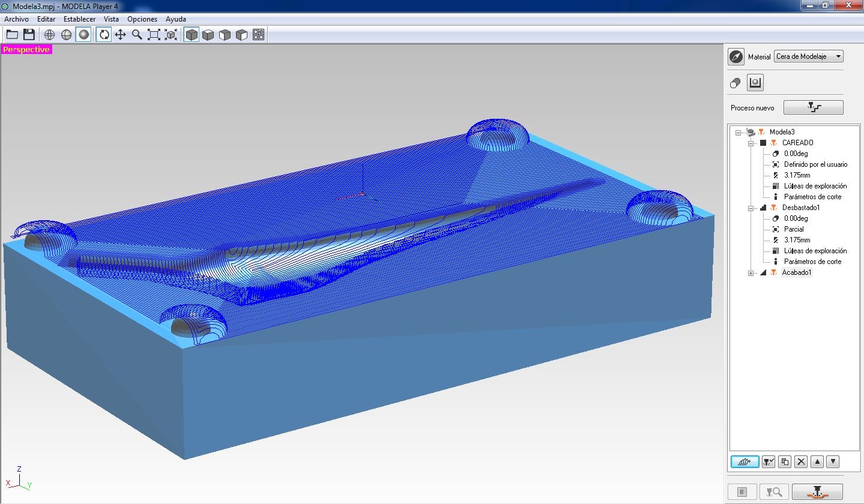Click the Perspective viewport label
This screenshot has width=864, height=504.
(26, 49)
